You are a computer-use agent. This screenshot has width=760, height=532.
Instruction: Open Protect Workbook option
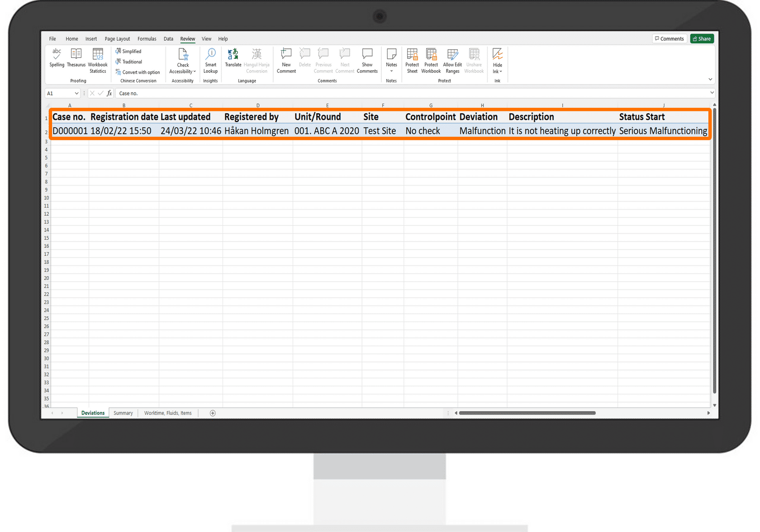tap(431, 60)
